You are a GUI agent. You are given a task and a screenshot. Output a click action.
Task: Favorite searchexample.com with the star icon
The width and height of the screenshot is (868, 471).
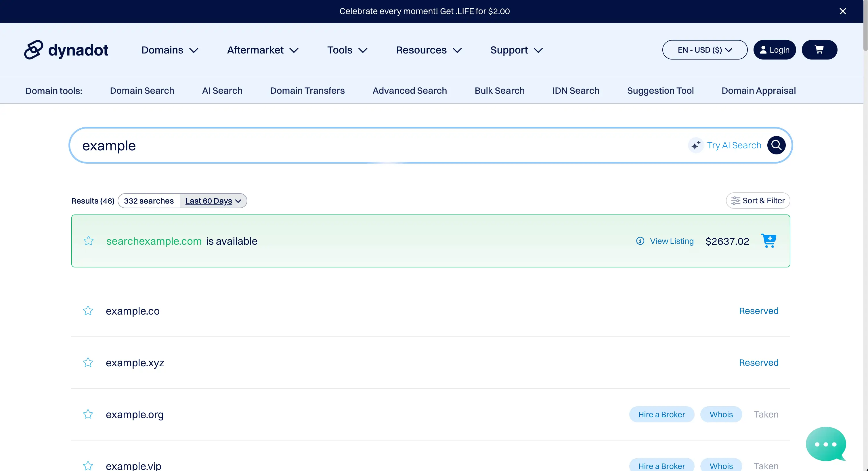[88, 241]
